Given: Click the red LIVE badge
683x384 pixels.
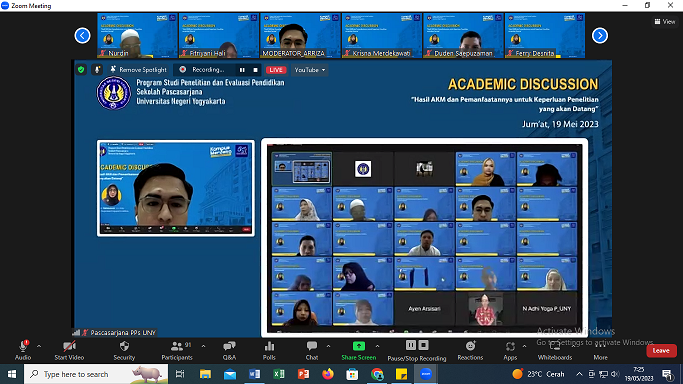Looking at the screenshot, I should 276,70.
